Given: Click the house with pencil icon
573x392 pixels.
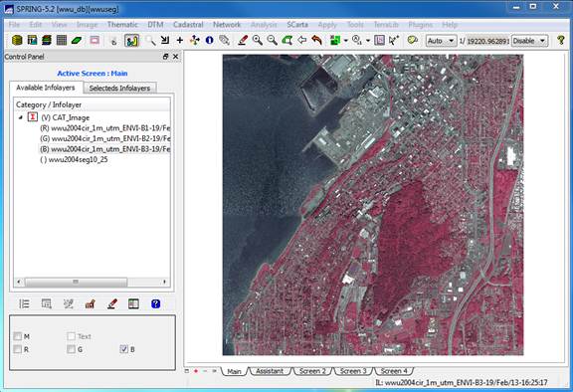Looking at the screenshot, I should 90,304.
